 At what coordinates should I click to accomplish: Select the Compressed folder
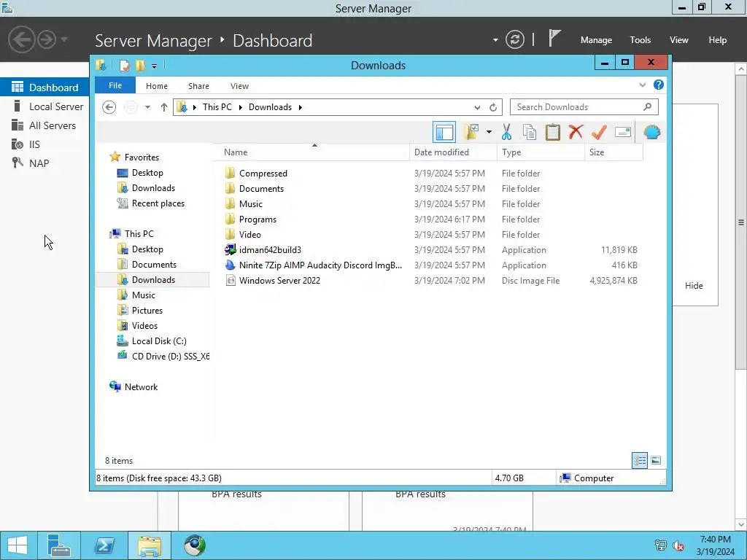(x=263, y=174)
